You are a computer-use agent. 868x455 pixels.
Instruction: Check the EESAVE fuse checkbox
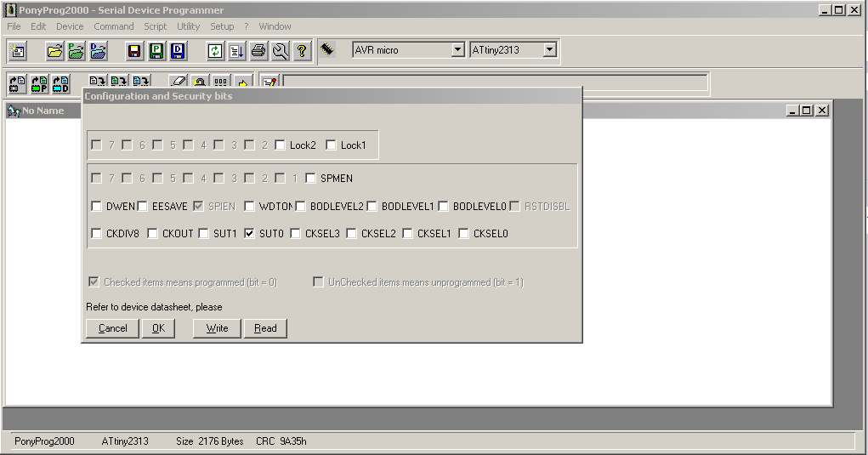(142, 206)
